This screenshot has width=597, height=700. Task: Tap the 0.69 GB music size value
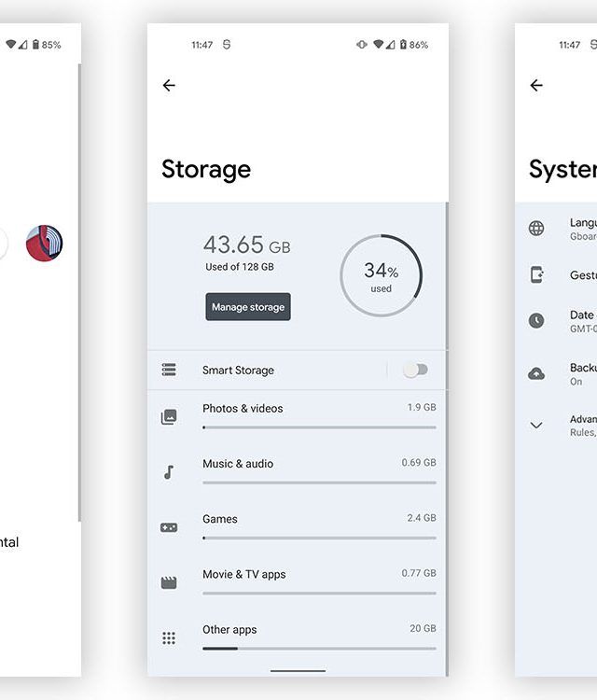pos(419,463)
